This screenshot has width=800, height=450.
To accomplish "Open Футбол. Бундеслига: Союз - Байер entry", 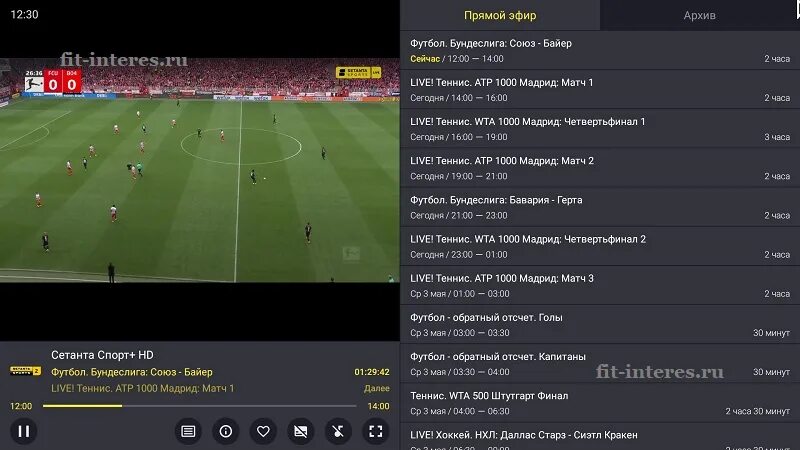I will tap(600, 51).
